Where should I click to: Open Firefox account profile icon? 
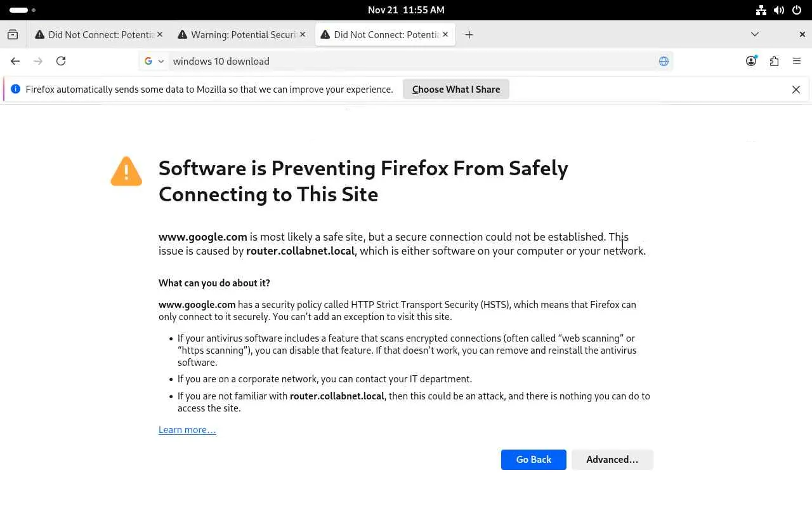coord(751,61)
